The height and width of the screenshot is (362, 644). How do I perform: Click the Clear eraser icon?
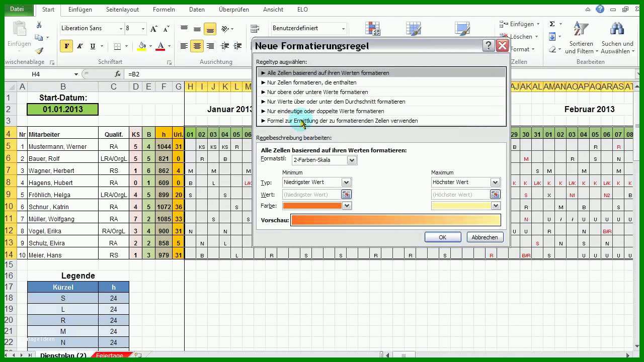tap(552, 49)
